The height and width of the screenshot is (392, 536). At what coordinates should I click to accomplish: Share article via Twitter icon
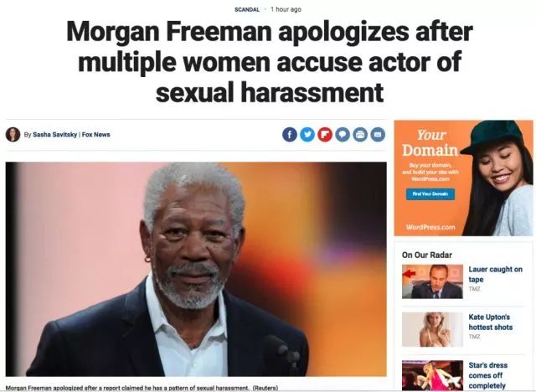point(307,135)
